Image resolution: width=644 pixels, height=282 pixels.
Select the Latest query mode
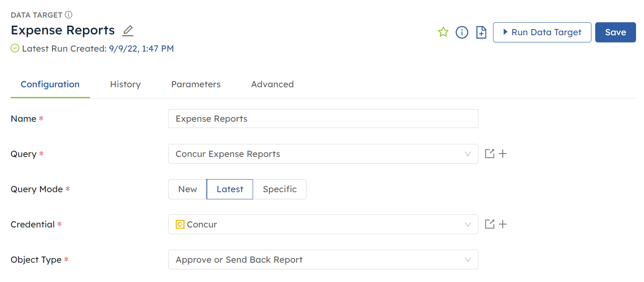click(x=230, y=189)
